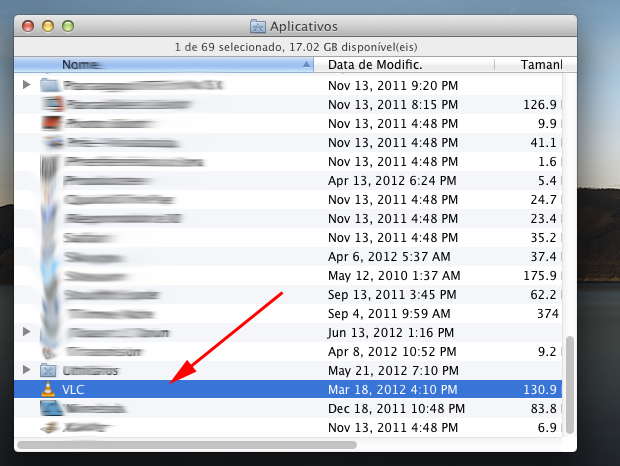Click the Aplicativos folder icon in title bar
Viewport: 620px width, 466px height.
click(258, 26)
